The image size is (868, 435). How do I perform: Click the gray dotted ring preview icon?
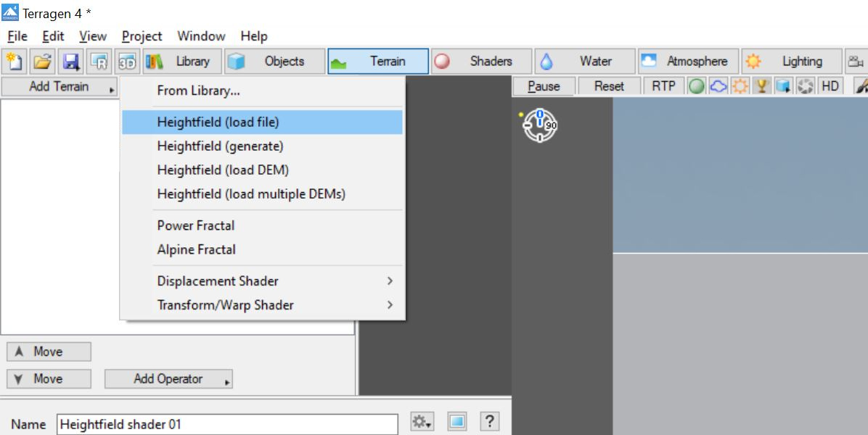tap(805, 86)
